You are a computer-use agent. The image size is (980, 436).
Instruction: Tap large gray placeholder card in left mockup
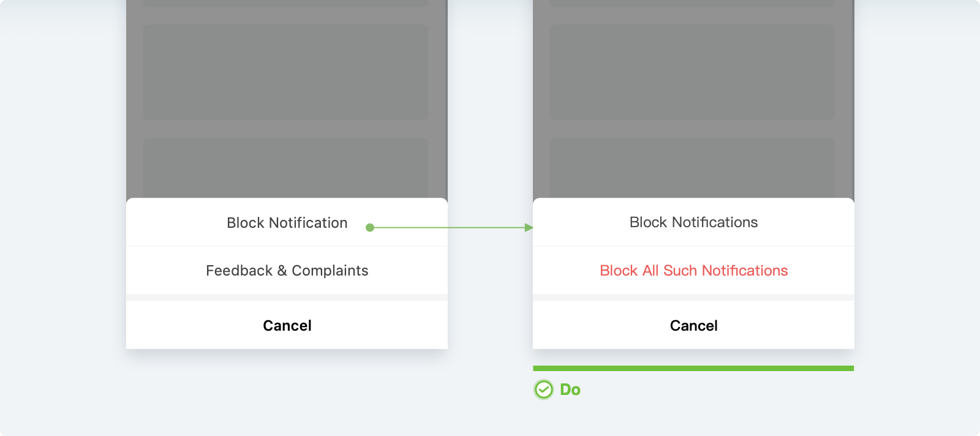(285, 72)
